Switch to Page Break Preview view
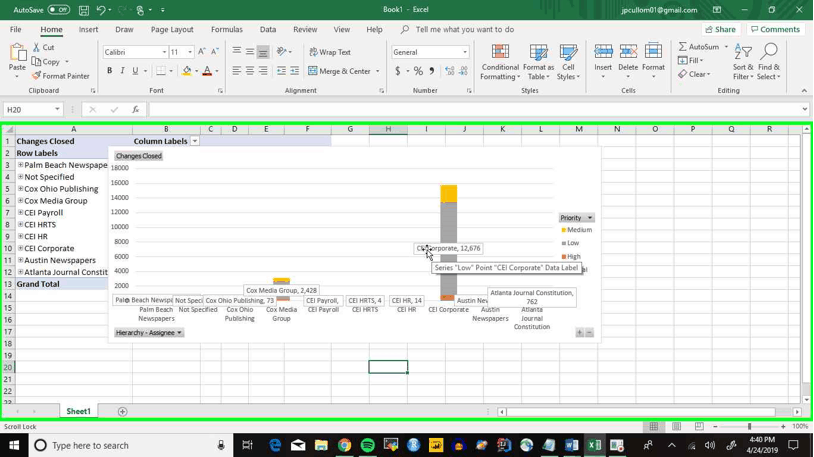 [699, 426]
